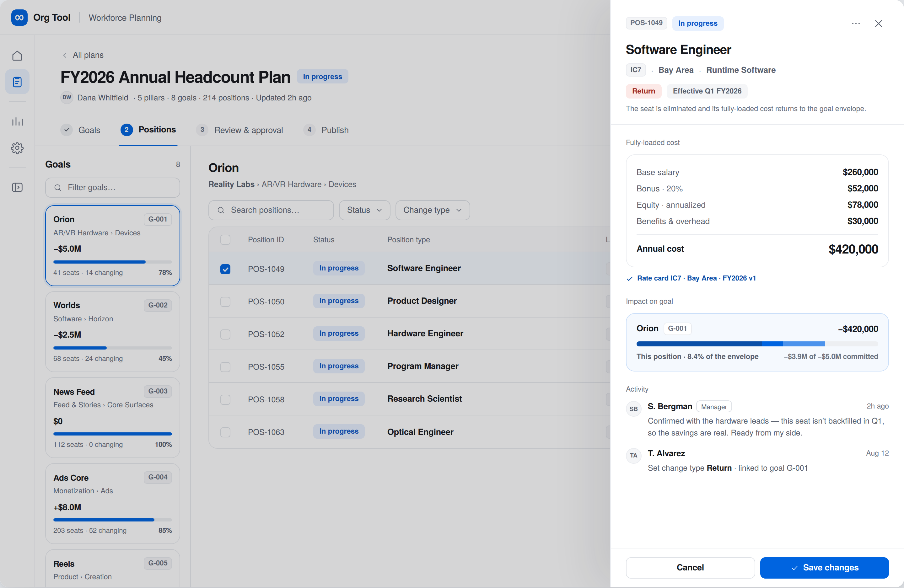Click the magnifier icon in Search positions
The width and height of the screenshot is (904, 588).
point(221,210)
